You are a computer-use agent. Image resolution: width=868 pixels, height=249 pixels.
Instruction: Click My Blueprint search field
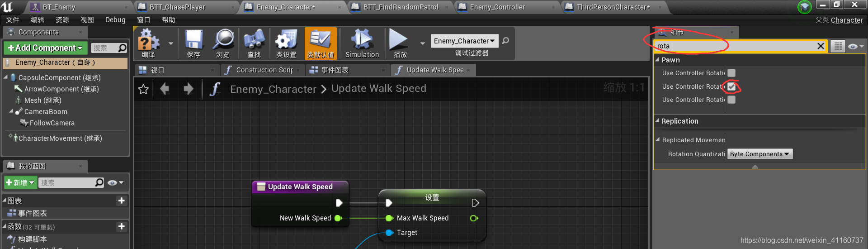pos(71,183)
